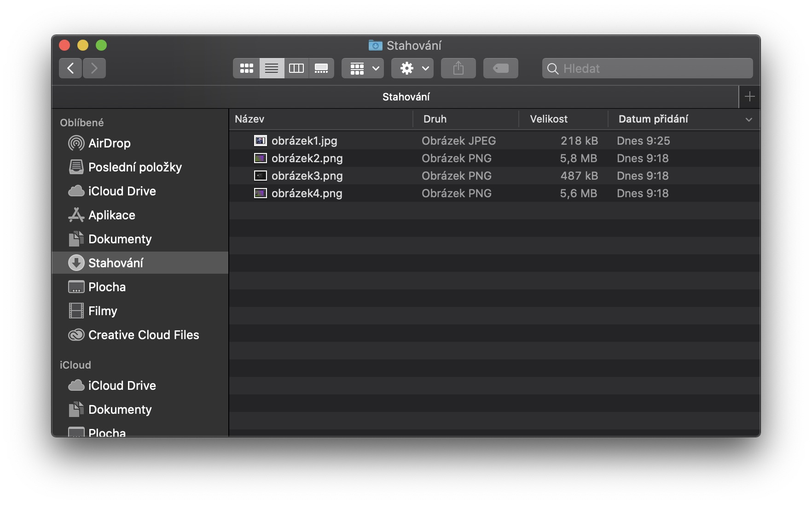Open AirDrop in the sidebar
The image size is (812, 505).
point(109,143)
